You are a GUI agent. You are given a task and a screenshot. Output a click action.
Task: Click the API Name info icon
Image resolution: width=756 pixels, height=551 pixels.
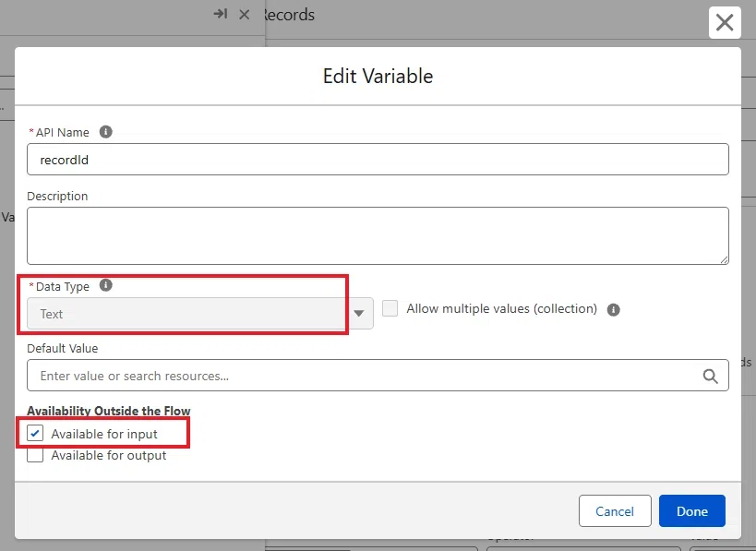[x=105, y=132]
